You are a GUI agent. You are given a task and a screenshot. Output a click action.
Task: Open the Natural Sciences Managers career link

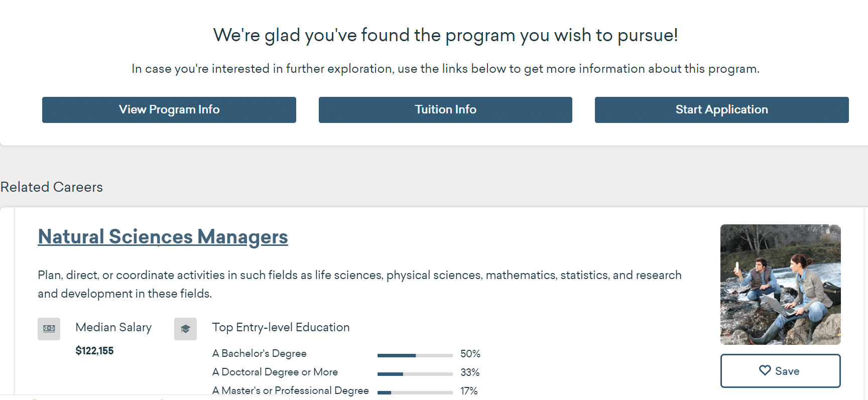click(163, 237)
